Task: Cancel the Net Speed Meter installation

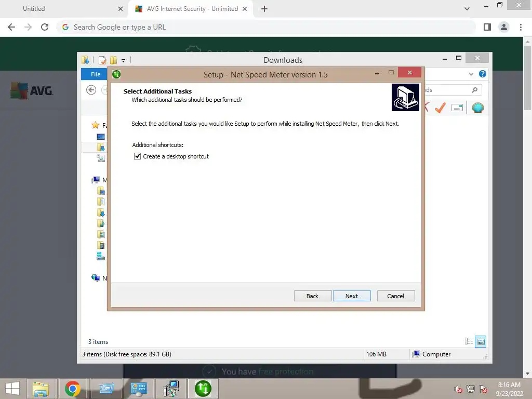Action: [395, 296]
